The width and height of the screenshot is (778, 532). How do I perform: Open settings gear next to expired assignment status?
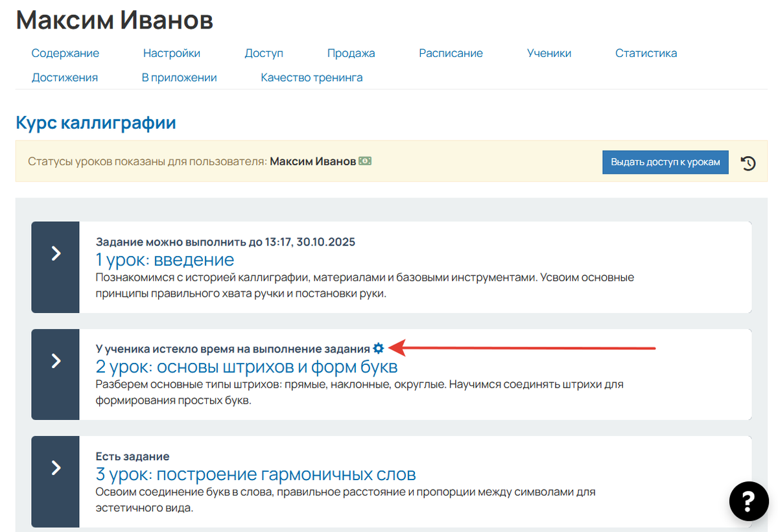[x=379, y=348]
